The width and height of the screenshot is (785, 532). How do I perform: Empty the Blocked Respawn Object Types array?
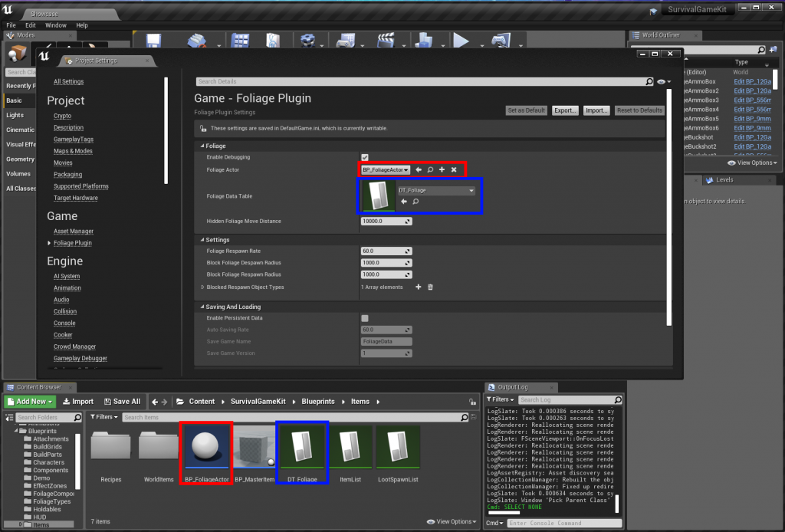[x=430, y=287]
